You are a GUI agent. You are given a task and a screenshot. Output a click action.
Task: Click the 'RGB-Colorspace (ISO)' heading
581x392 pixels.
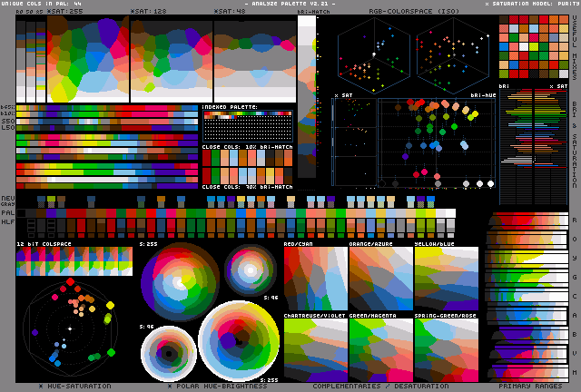point(414,11)
